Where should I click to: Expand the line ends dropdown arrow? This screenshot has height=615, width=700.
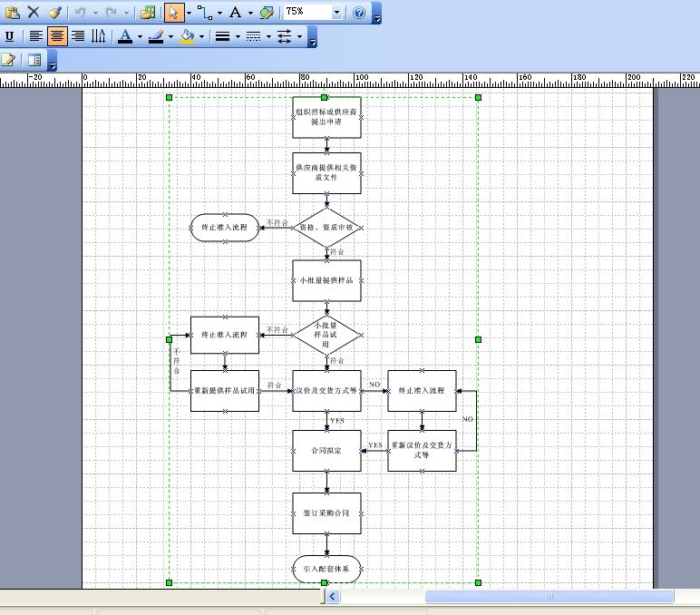click(299, 36)
